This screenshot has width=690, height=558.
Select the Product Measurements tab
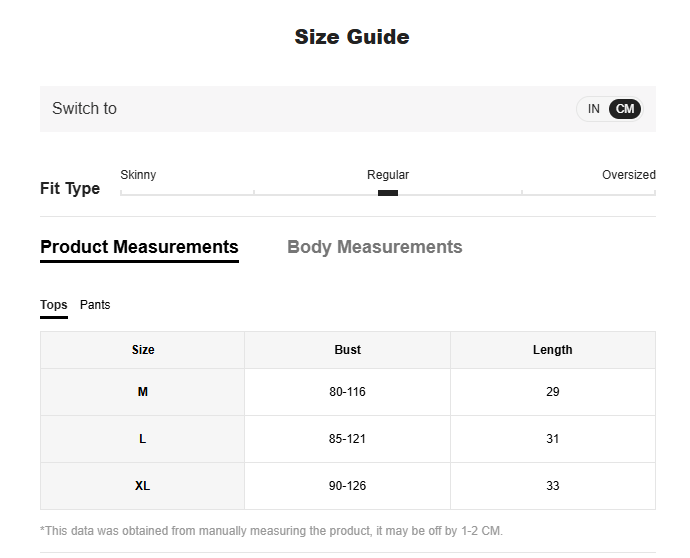pyautogui.click(x=139, y=247)
